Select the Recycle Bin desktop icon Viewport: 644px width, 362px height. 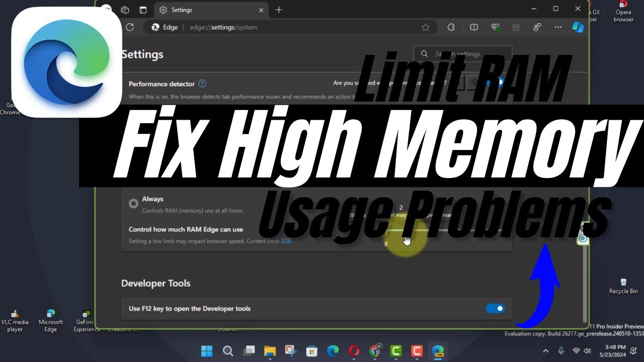[x=623, y=286]
